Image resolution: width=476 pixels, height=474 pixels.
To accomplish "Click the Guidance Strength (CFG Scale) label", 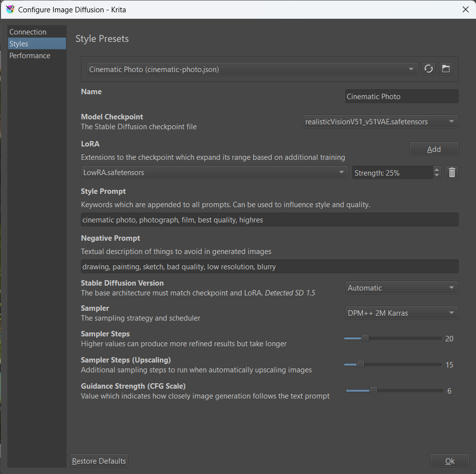I will coord(133,386).
